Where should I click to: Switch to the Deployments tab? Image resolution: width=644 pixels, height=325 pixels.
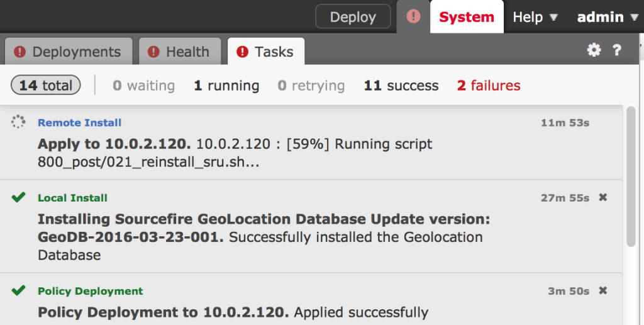coord(68,52)
